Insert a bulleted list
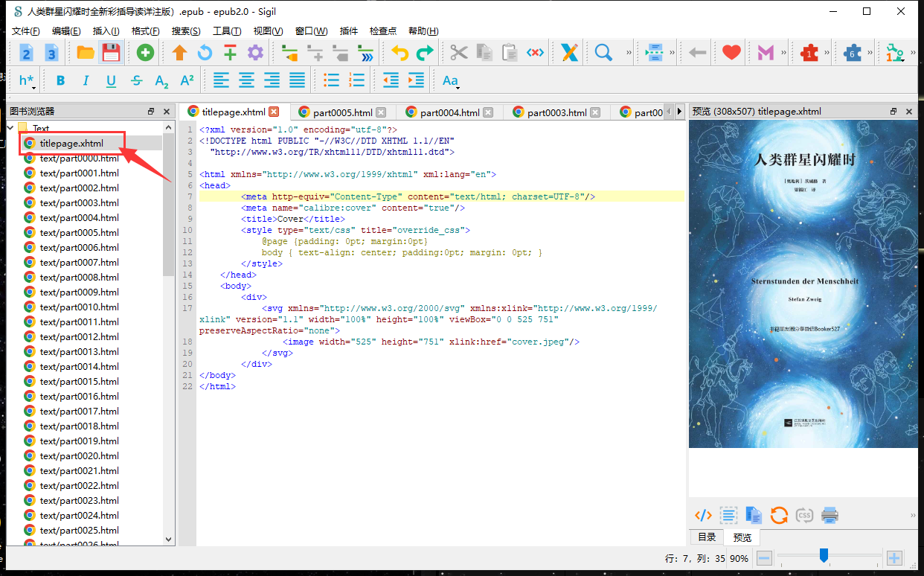924x576 pixels. click(331, 80)
